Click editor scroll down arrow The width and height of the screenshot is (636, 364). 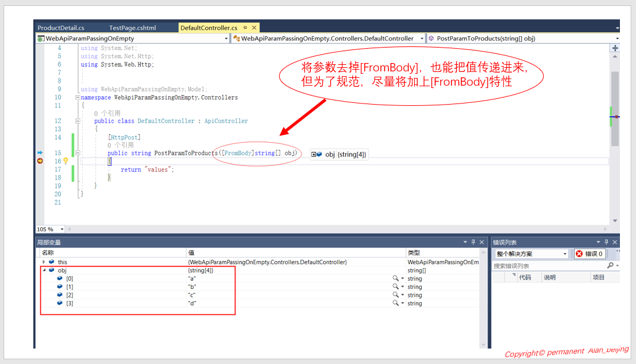[x=615, y=221]
